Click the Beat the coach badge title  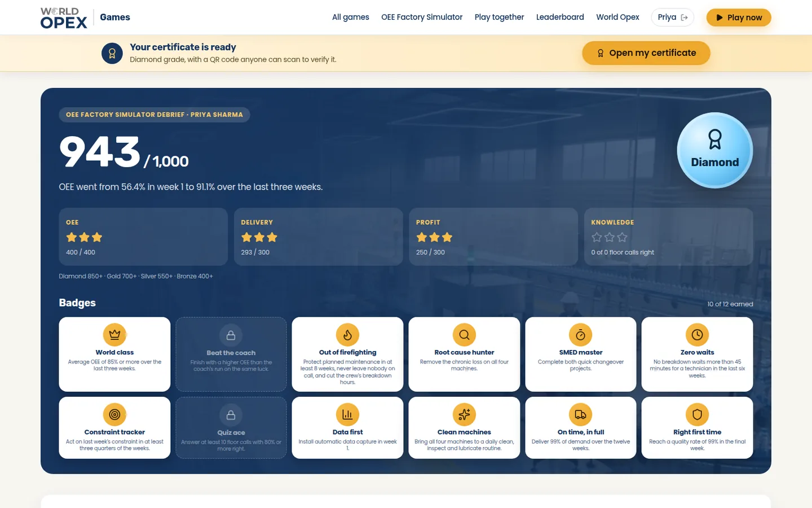pos(231,353)
